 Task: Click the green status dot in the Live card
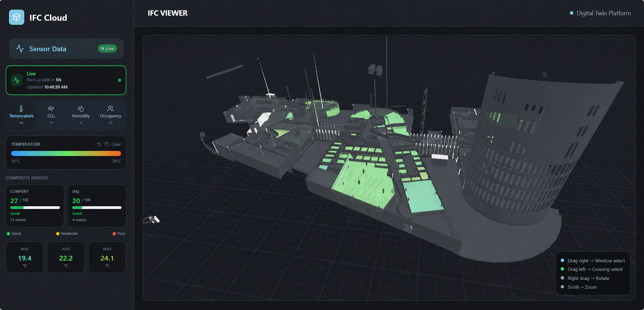119,80
